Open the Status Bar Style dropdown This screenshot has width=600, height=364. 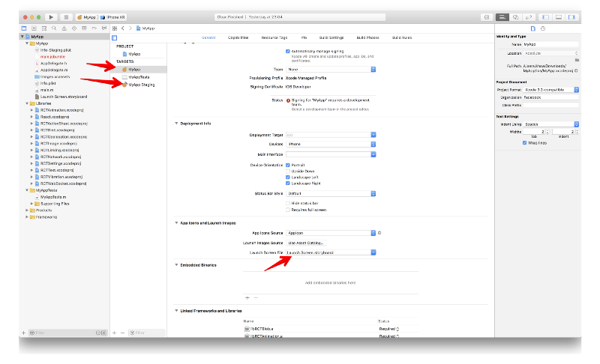(x=331, y=194)
